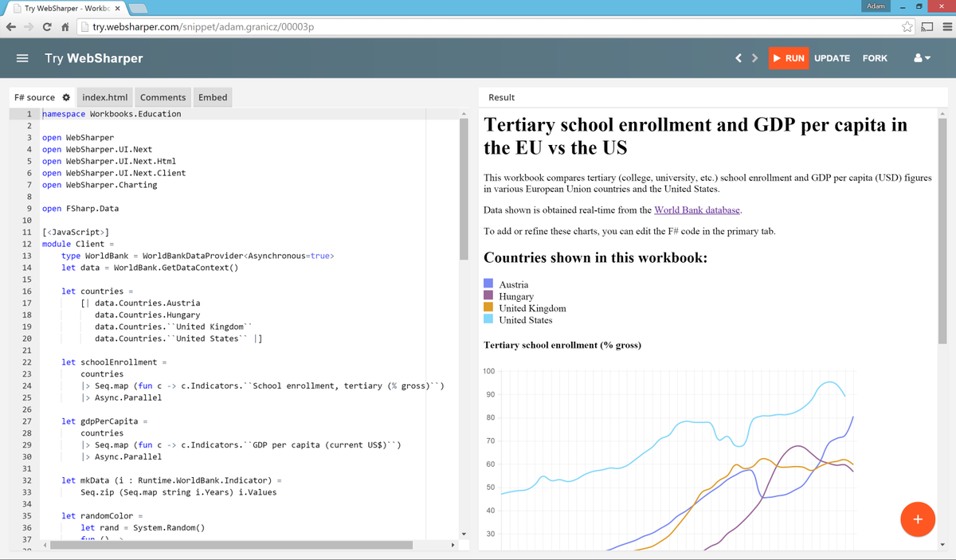Open the Comments tab
This screenshot has height=560, width=956.
click(x=163, y=97)
